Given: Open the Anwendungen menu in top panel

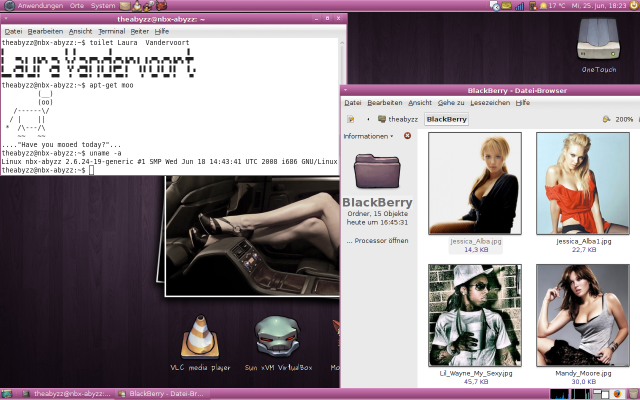Looking at the screenshot, I should (40, 6).
